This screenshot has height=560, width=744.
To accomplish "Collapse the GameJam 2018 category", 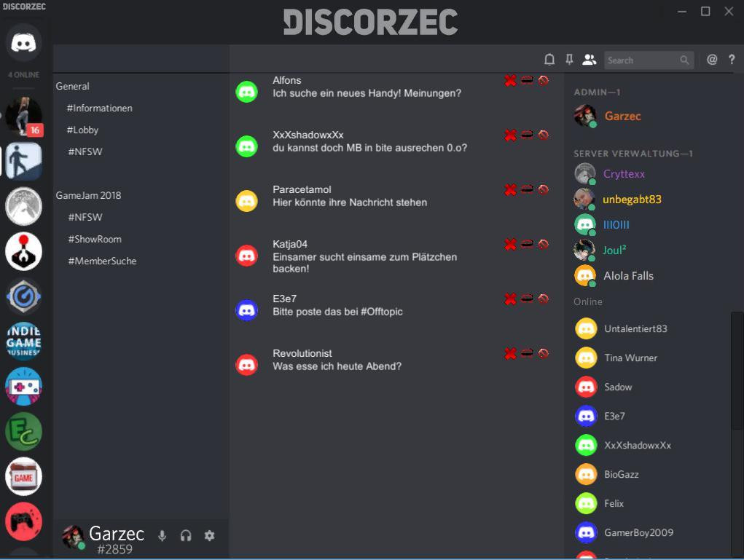I will [88, 195].
